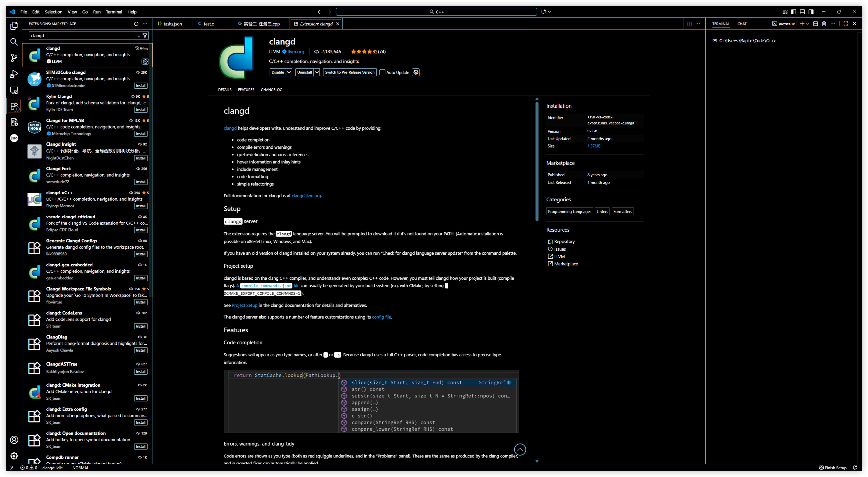The width and height of the screenshot is (868, 477).
Task: Enable the Auto Update checkbox
Action: [382, 72]
